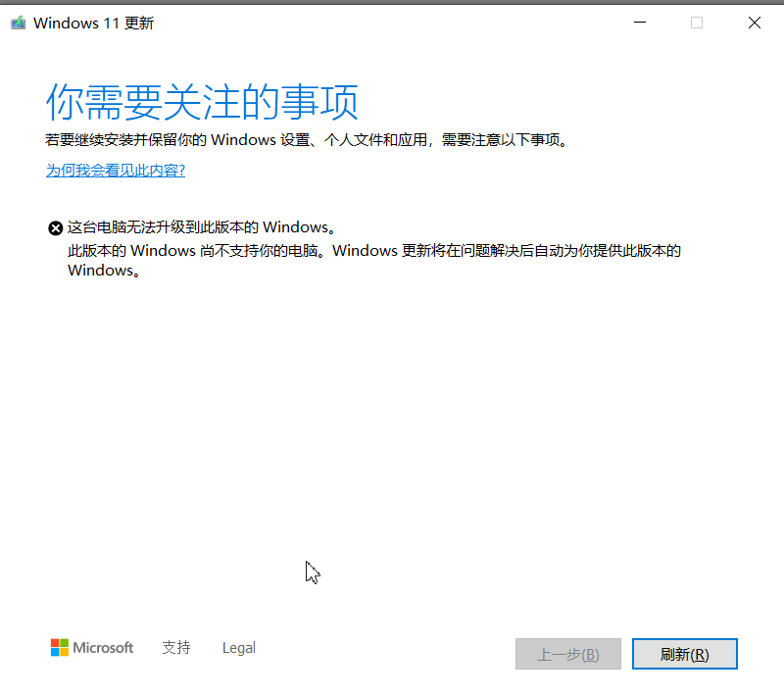Click the Windows 更新将在问题解决后 sentence
This screenshot has height=697, width=784.
[507, 251]
